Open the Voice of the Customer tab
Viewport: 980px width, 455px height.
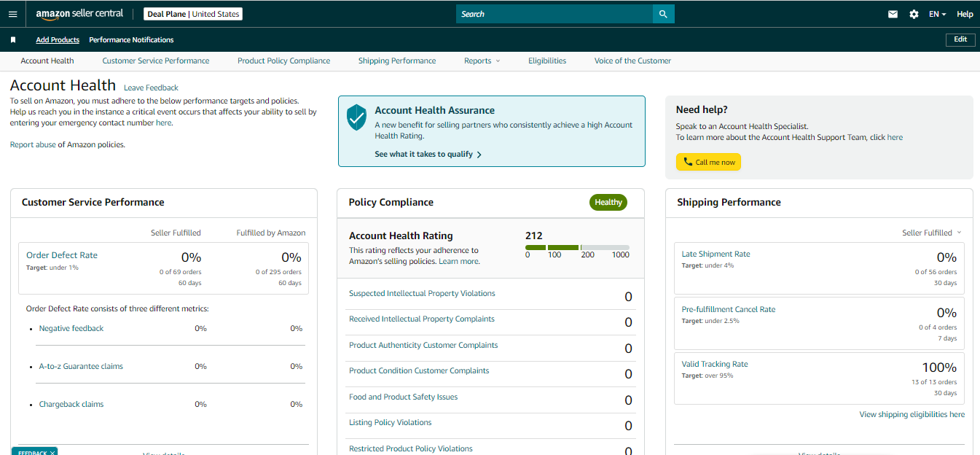632,61
